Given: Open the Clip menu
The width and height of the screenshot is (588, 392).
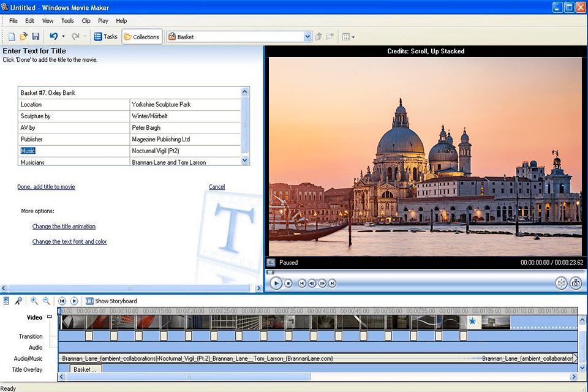Looking at the screenshot, I should point(86,21).
